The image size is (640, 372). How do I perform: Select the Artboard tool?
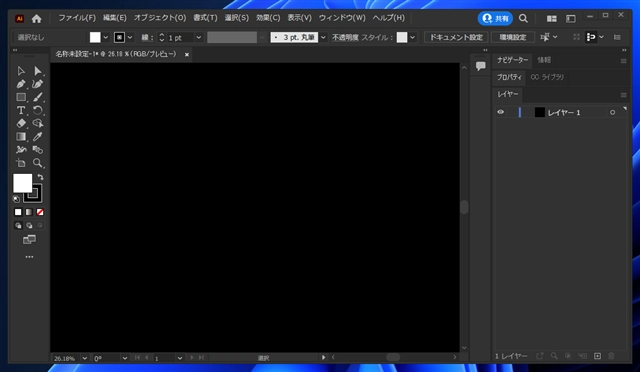pos(21,163)
